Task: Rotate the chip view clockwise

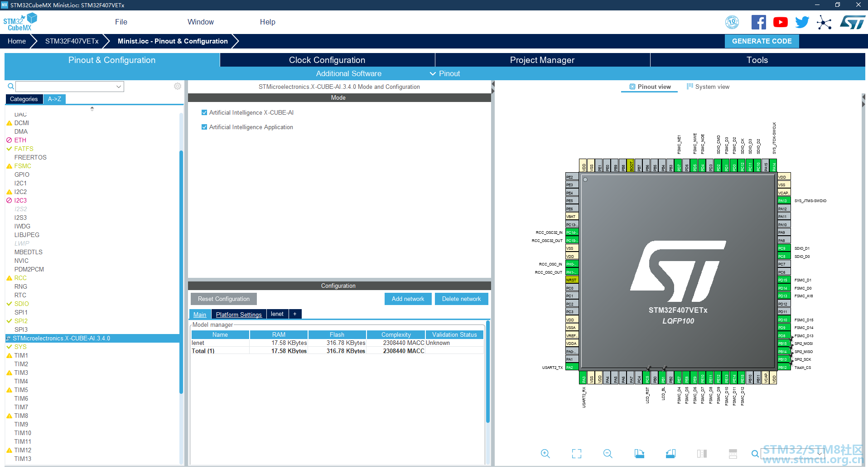Action: point(639,454)
